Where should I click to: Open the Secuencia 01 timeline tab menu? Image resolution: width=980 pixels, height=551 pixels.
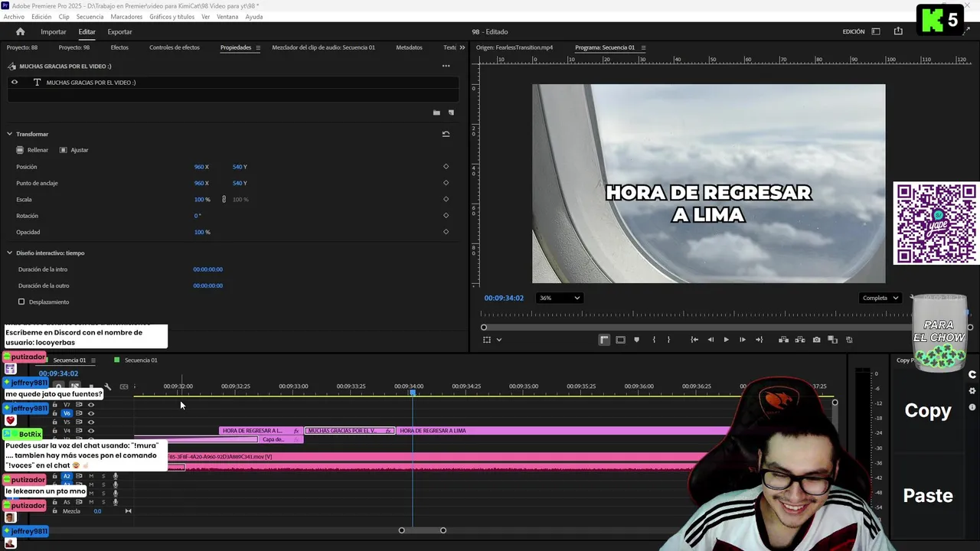click(93, 360)
